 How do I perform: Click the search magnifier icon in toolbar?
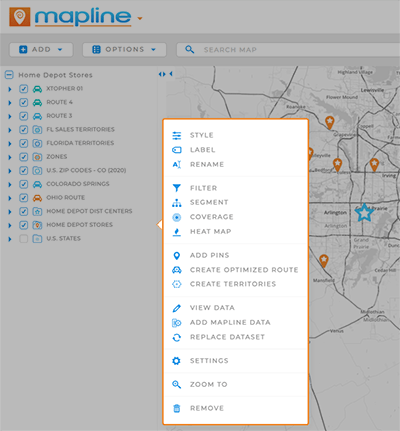pos(190,50)
